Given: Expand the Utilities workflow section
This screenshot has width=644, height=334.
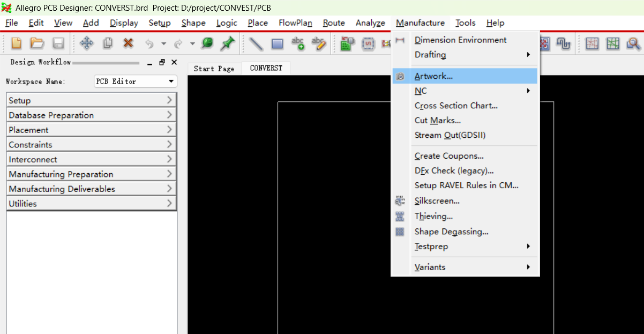Looking at the screenshot, I should (x=91, y=204).
